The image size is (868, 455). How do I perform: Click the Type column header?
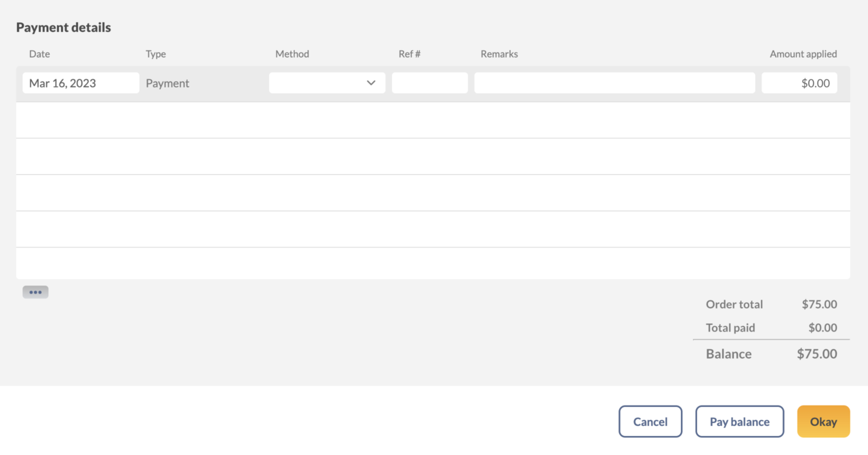(x=155, y=54)
